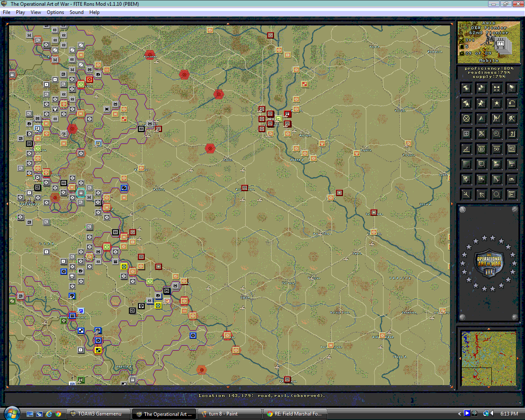The height and width of the screenshot is (420, 525).
Task: Open the Play menu
Action: (21, 12)
